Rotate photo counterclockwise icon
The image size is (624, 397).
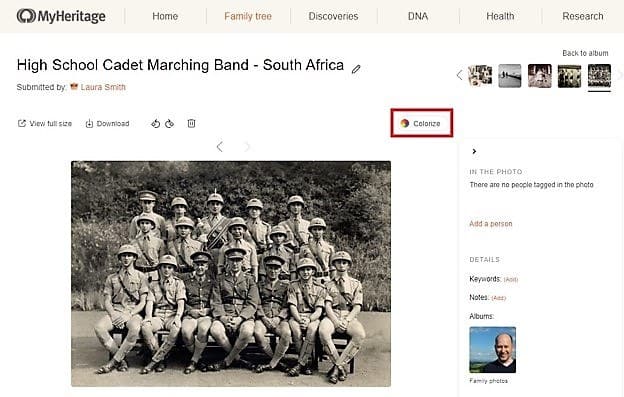click(156, 124)
